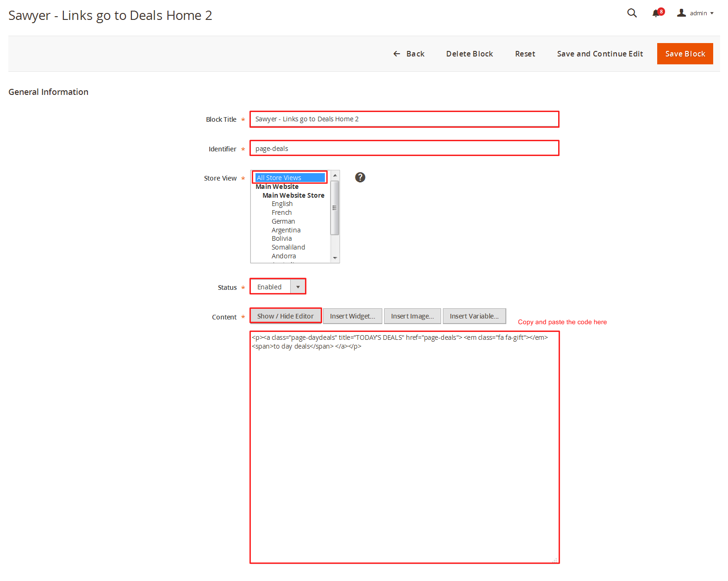Select Main Website Store entry

coord(293,195)
